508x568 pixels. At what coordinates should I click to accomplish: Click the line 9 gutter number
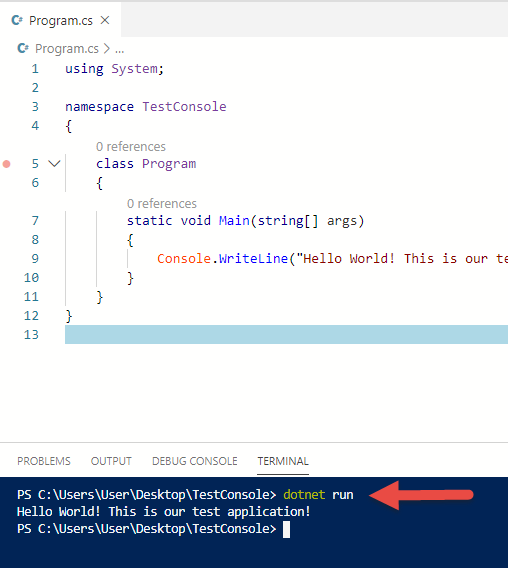pyautogui.click(x=35, y=259)
